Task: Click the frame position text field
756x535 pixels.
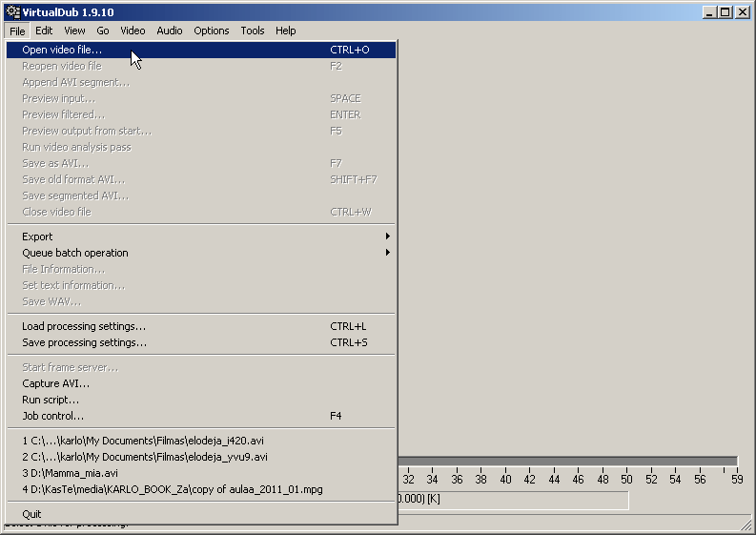Action: (513, 500)
